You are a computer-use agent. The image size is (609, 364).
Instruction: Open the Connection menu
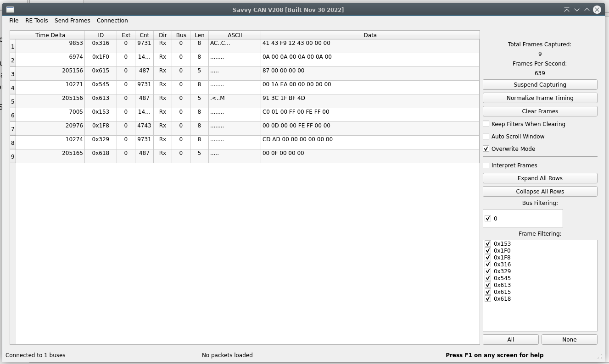click(112, 21)
